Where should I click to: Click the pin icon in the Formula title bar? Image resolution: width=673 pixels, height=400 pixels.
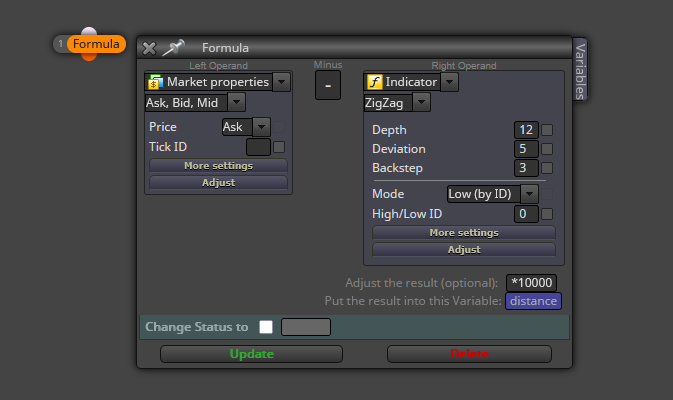tap(173, 48)
